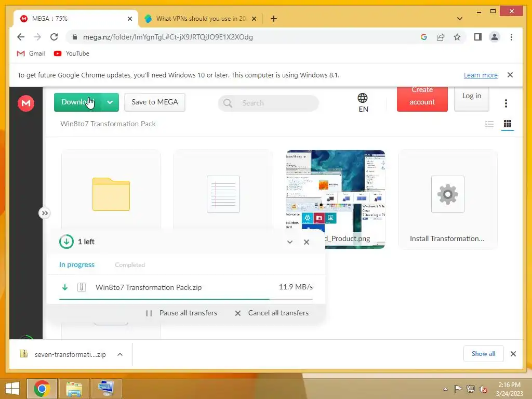The width and height of the screenshot is (532, 399).
Task: Click the Create account button
Action: point(422,98)
